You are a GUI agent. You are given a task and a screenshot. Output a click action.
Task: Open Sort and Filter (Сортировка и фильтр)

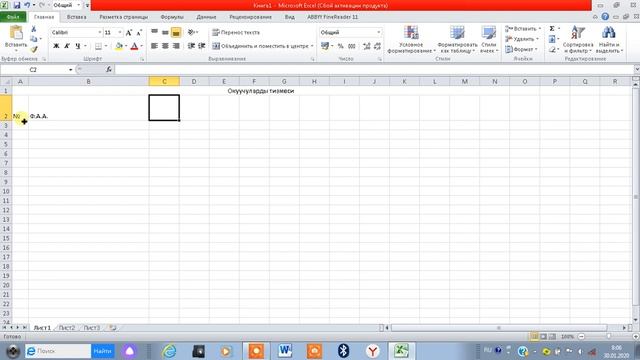(578, 39)
